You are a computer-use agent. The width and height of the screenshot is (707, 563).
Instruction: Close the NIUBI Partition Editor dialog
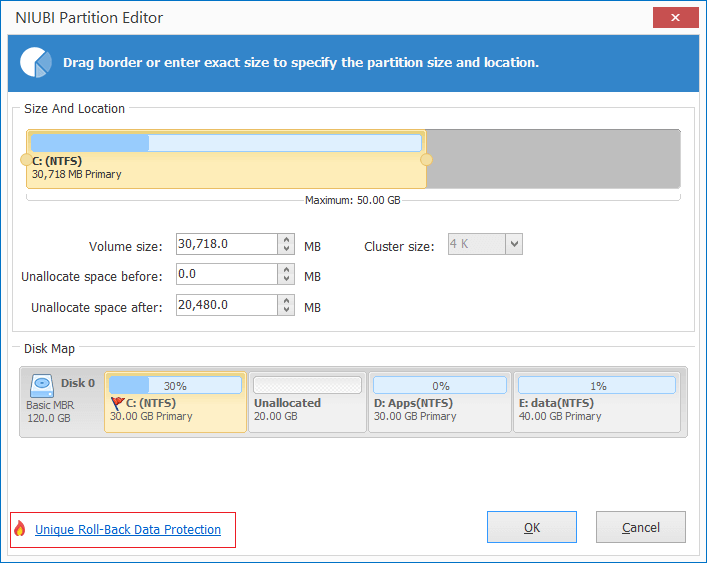click(675, 18)
